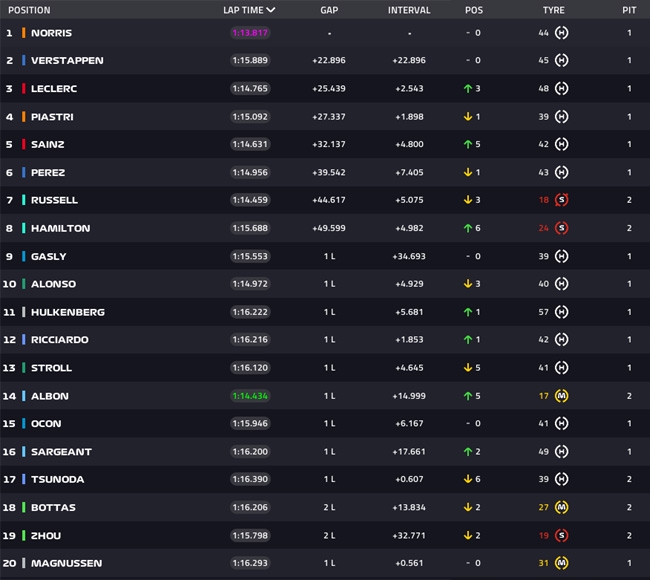Click the orange team color bar beside NORRIS

click(x=24, y=32)
